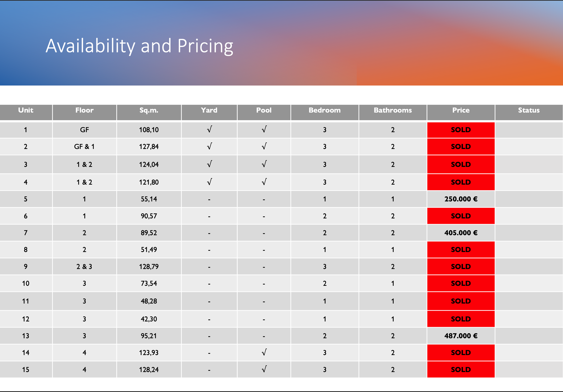Click the Floor column header
This screenshot has width=563, height=392.
(x=84, y=110)
